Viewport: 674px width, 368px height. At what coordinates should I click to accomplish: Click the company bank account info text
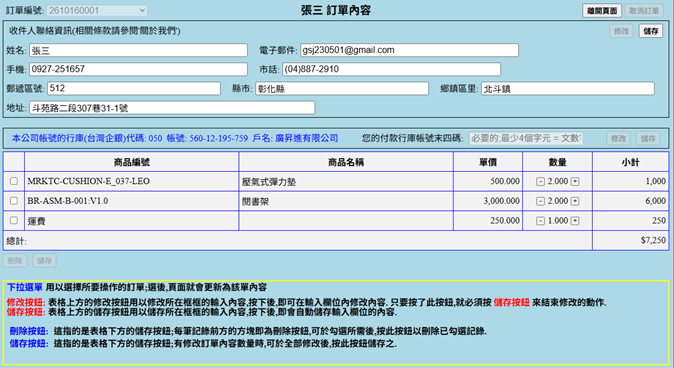point(175,138)
